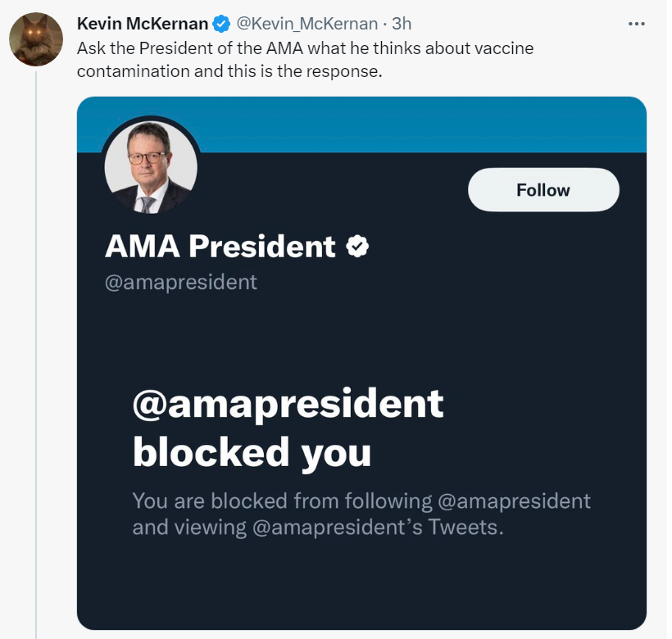This screenshot has width=672, height=639.
Task: Click the white verified badge beside AMA President
Action: 357,247
